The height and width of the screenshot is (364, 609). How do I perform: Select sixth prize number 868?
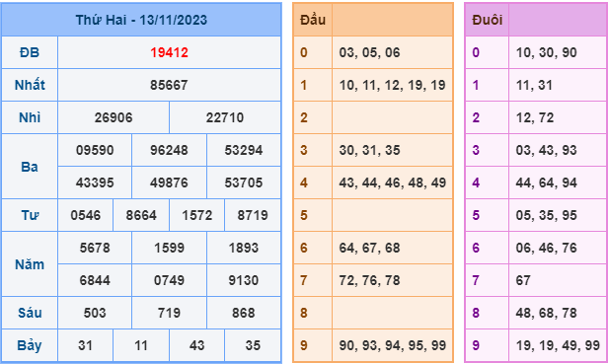pyautogui.click(x=244, y=313)
